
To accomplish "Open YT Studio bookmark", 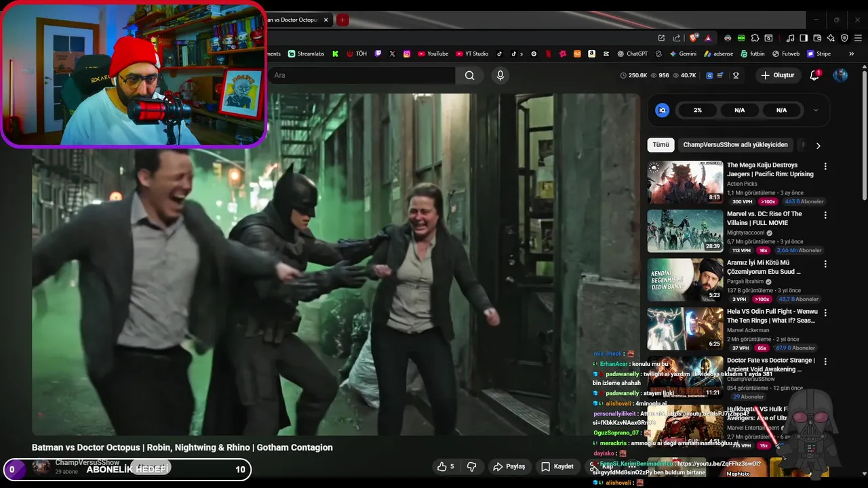I will (x=472, y=54).
